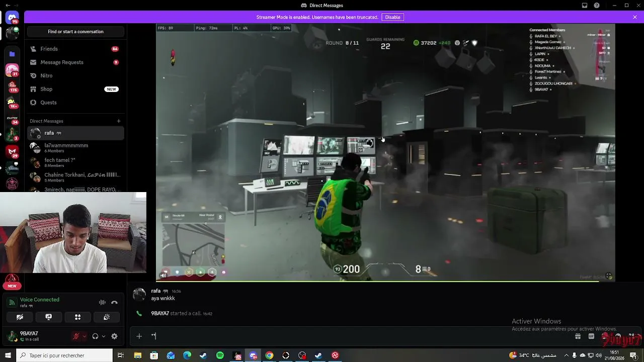
Task: Open Windows Start menu
Action: point(8,355)
